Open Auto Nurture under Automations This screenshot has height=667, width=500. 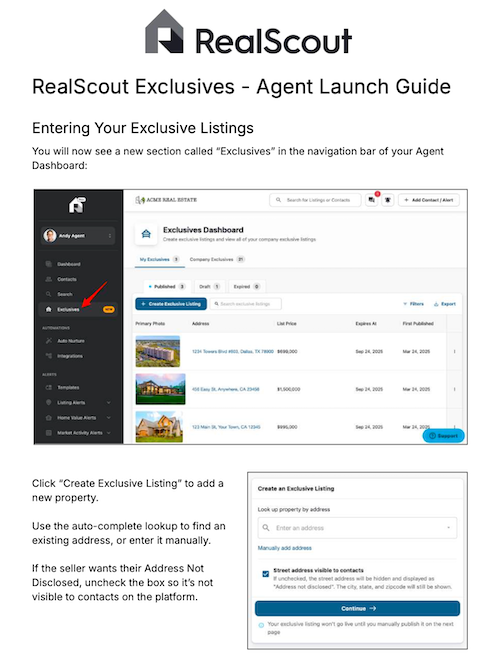pos(71,341)
